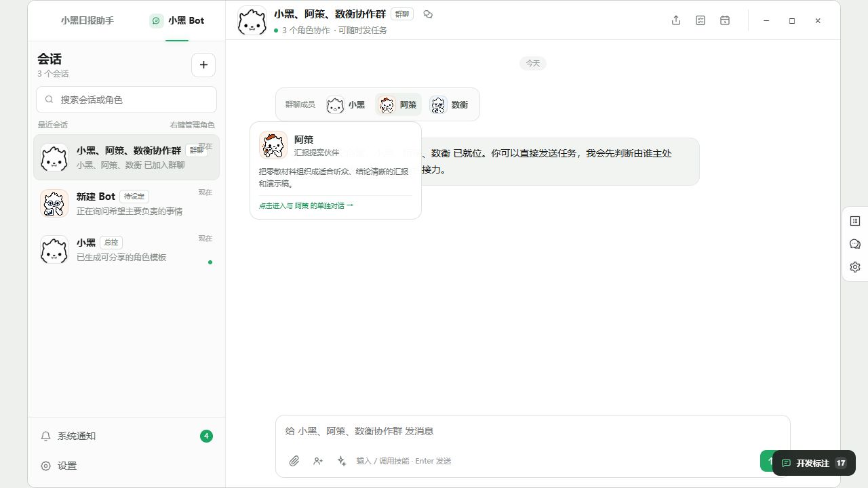Screen dimensions: 868x488
Task: Click the gear icon on the right edge
Action: 855,267
